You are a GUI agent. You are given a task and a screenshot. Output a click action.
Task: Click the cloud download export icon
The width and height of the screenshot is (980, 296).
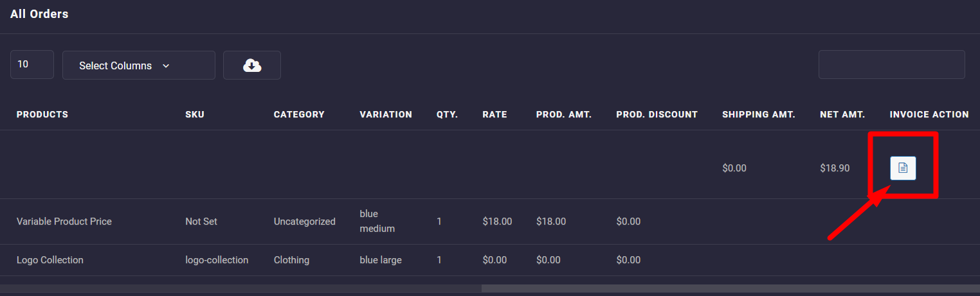[x=252, y=65]
